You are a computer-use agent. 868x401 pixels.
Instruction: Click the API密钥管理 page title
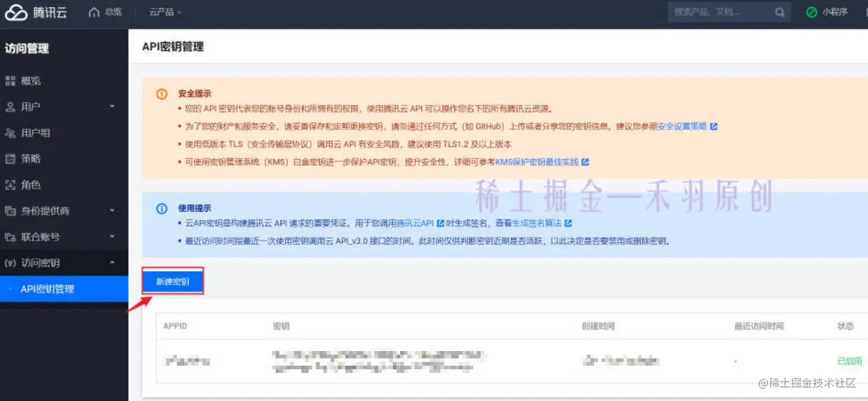pyautogui.click(x=173, y=46)
